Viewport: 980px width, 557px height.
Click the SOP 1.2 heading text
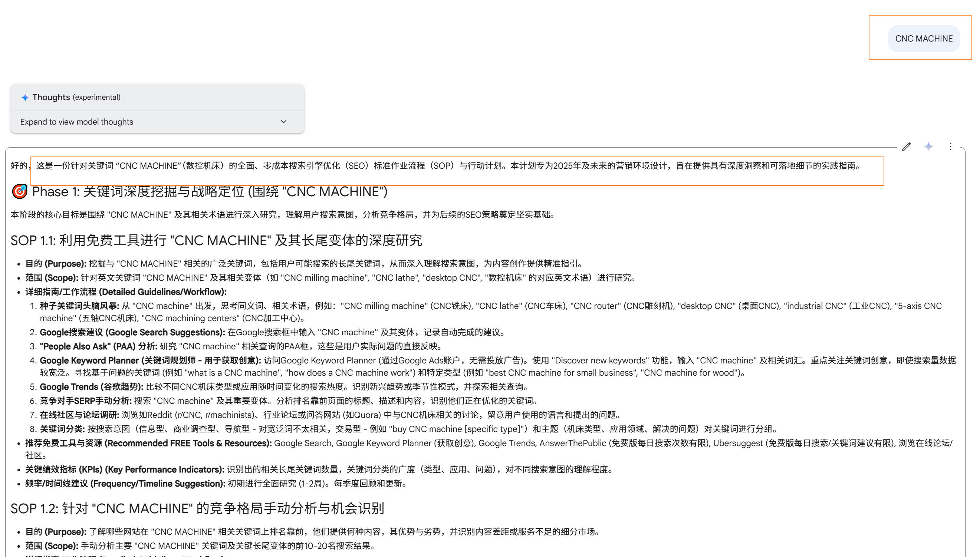[x=197, y=508]
